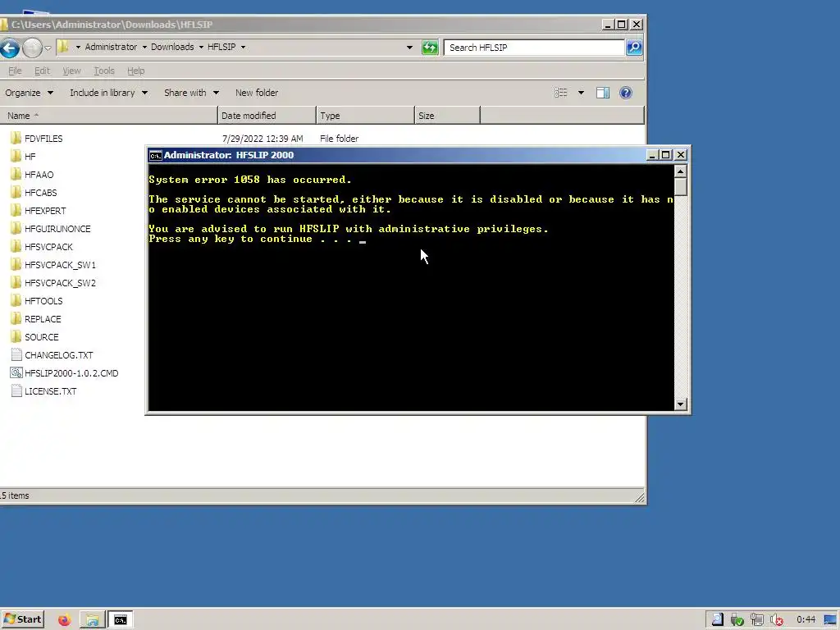Viewport: 840px width, 630px height.
Task: Click the muted volume tray icon
Action: point(777,620)
